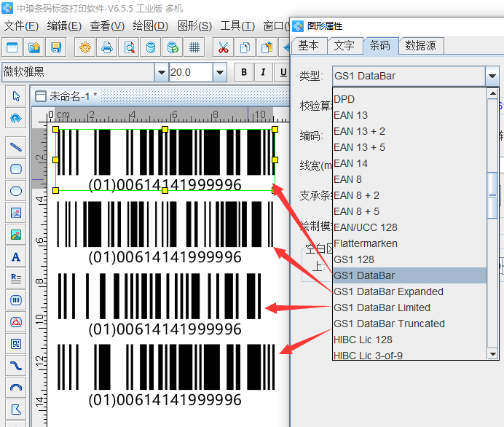The width and height of the screenshot is (504, 427).
Task: Open the font size dropdown arrow
Action: 219,72
